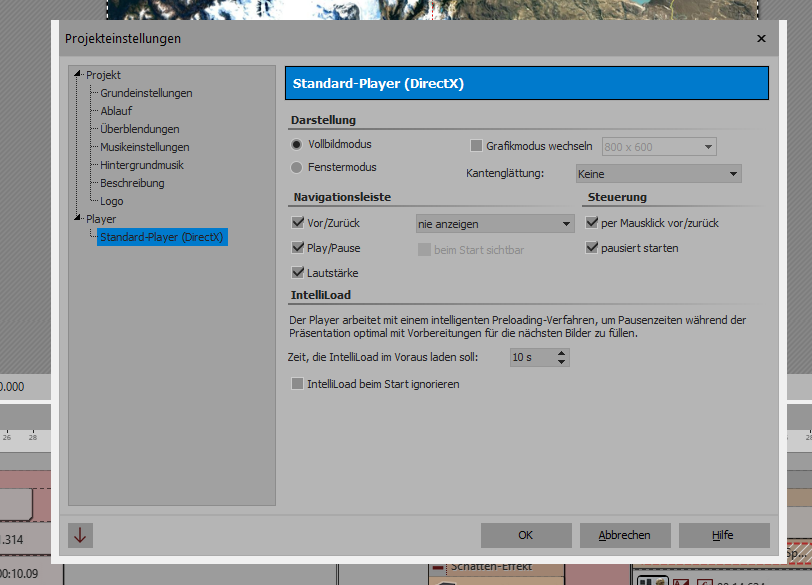The height and width of the screenshot is (585, 812).
Task: Confirm settings with the OK button
Action: [525, 535]
